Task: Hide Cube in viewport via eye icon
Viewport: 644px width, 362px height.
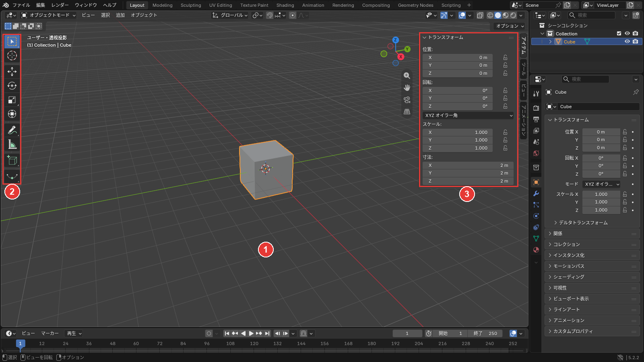Action: point(627,41)
